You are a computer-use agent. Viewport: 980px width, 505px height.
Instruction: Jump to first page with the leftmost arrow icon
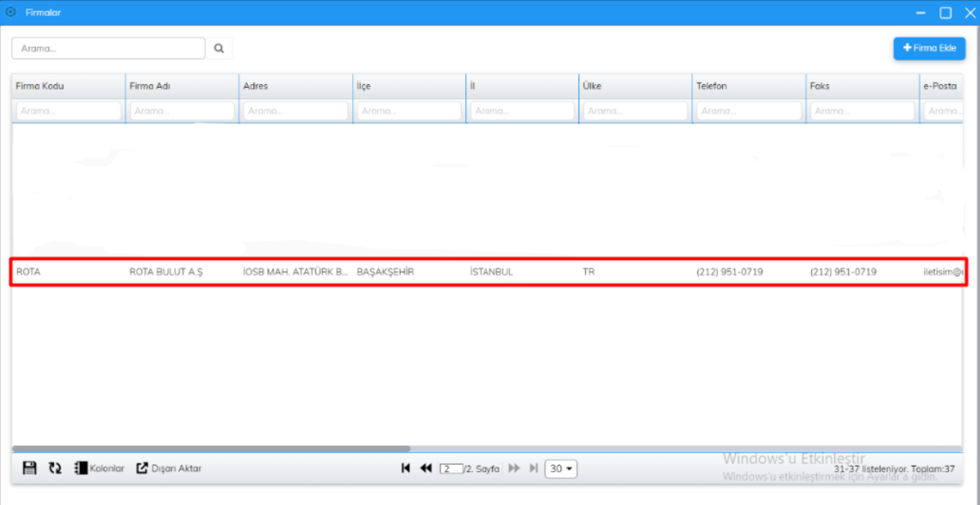tap(406, 468)
